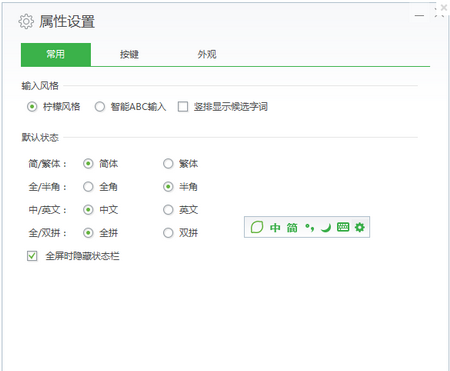Select the 全拼 radio option

(x=88, y=233)
